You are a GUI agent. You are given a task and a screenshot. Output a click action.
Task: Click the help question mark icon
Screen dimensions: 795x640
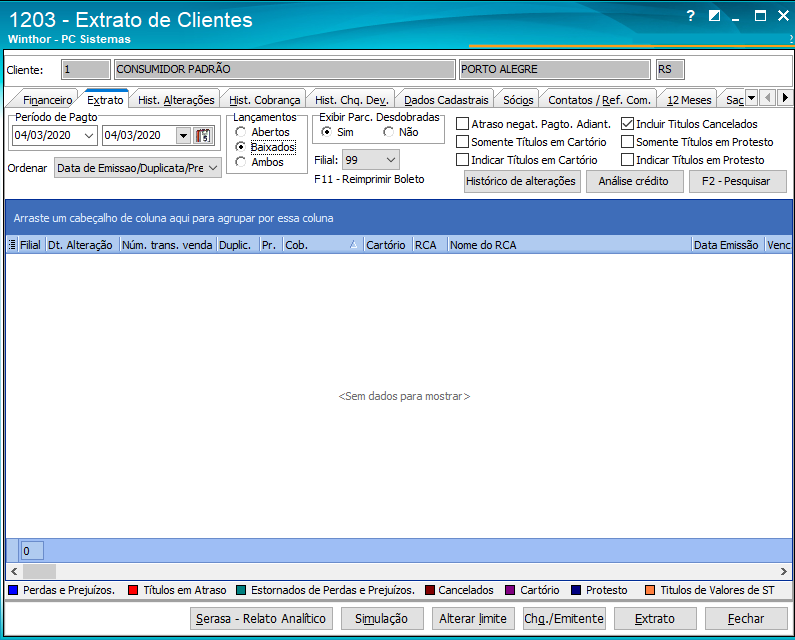pos(691,16)
